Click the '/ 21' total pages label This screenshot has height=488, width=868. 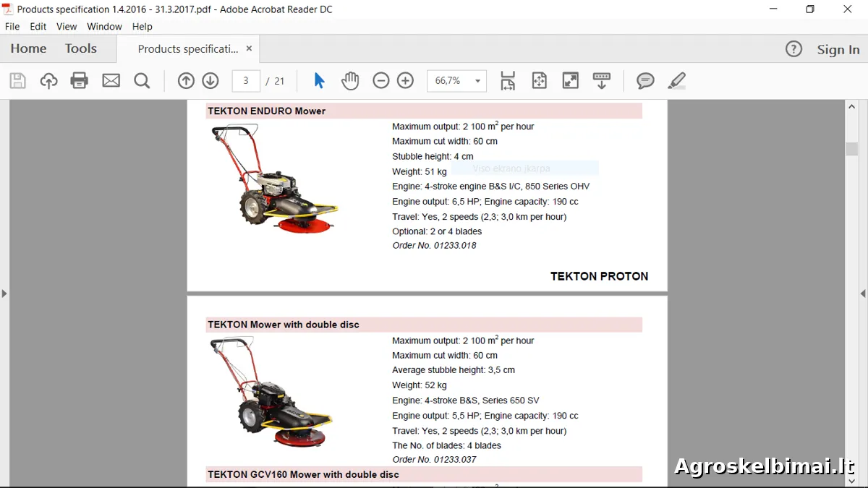(x=275, y=81)
